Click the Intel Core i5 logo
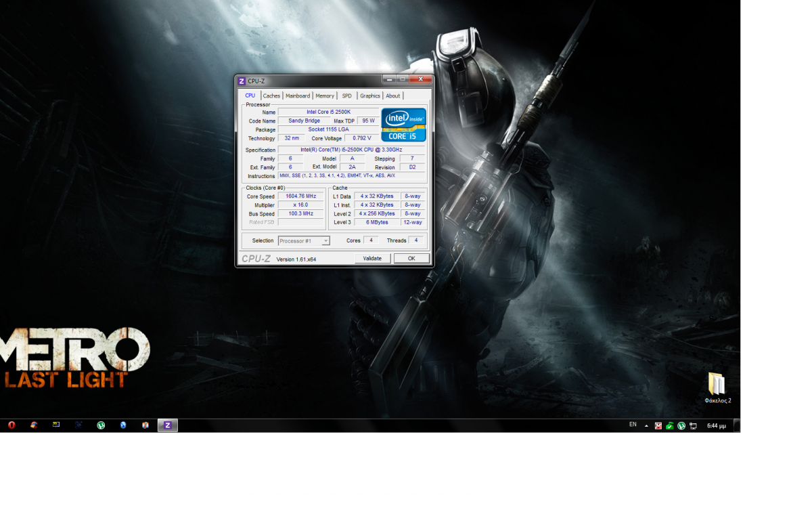 pyautogui.click(x=403, y=125)
